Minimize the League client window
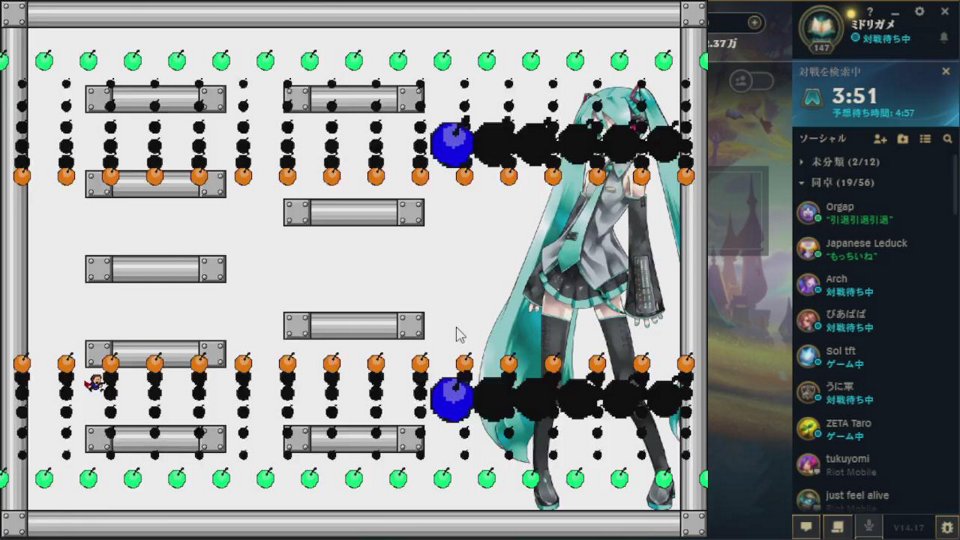The height and width of the screenshot is (540, 960). tap(895, 12)
